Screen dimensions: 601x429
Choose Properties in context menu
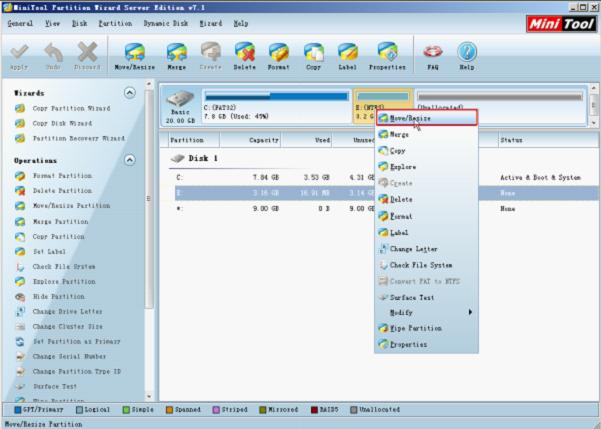[x=426, y=344]
